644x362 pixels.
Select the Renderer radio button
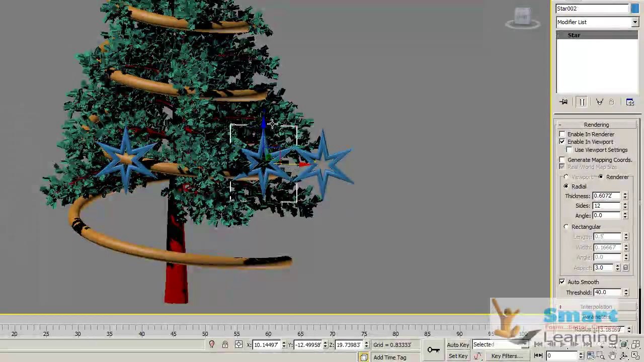click(x=601, y=177)
